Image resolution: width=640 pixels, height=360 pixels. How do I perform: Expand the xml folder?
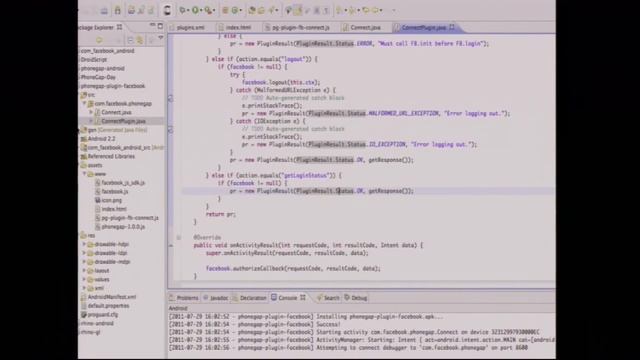pyautogui.click(x=84, y=288)
